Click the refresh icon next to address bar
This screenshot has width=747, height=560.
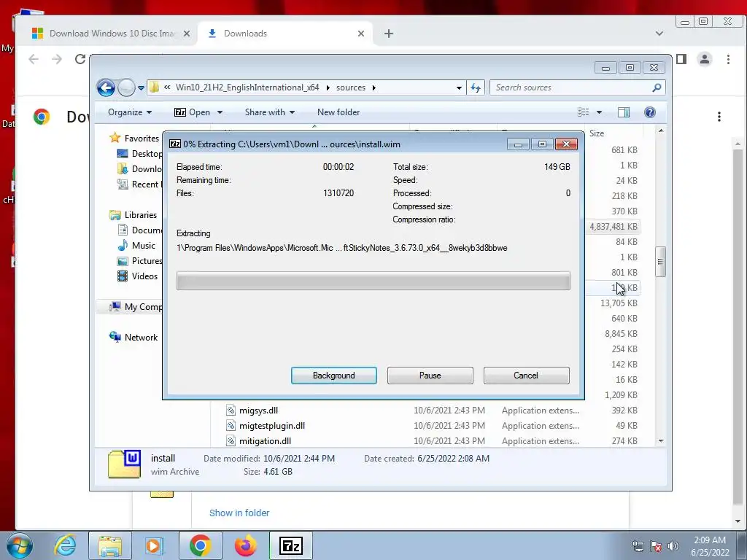pyautogui.click(x=476, y=87)
